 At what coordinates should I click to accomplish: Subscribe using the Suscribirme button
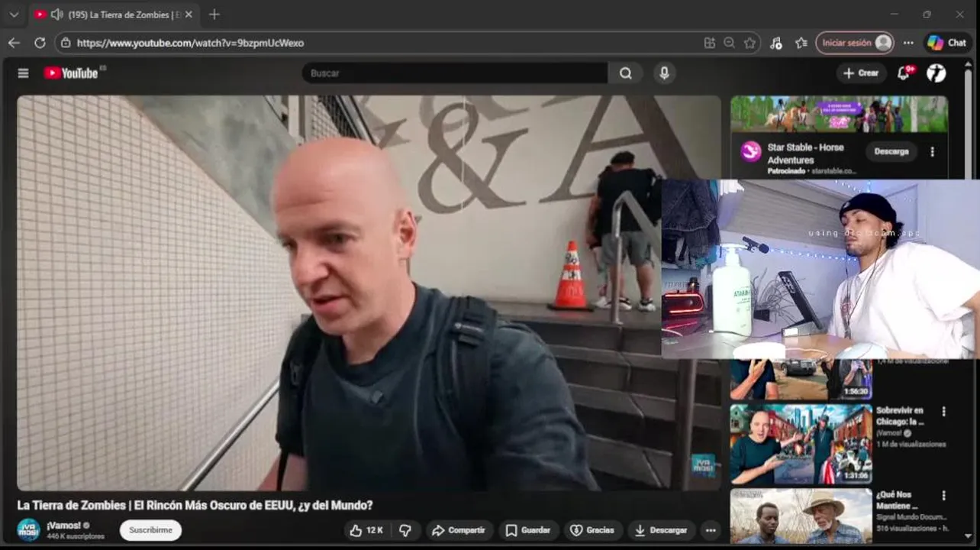(x=150, y=530)
